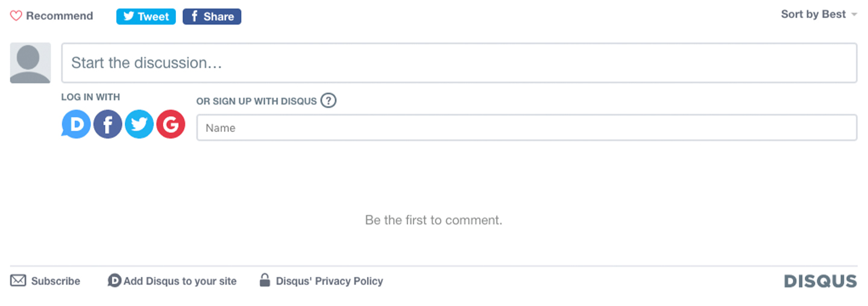Log in with the Facebook icon
This screenshot has width=868, height=306.
click(108, 125)
